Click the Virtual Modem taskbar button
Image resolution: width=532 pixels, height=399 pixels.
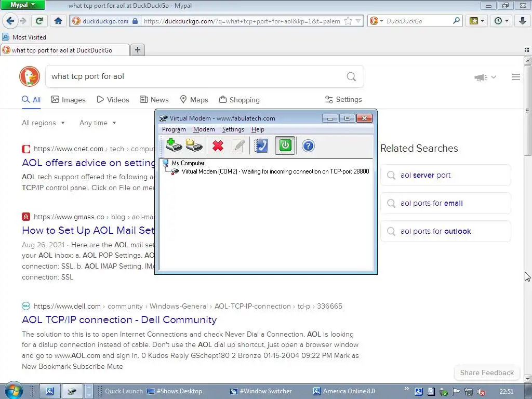tap(72, 391)
